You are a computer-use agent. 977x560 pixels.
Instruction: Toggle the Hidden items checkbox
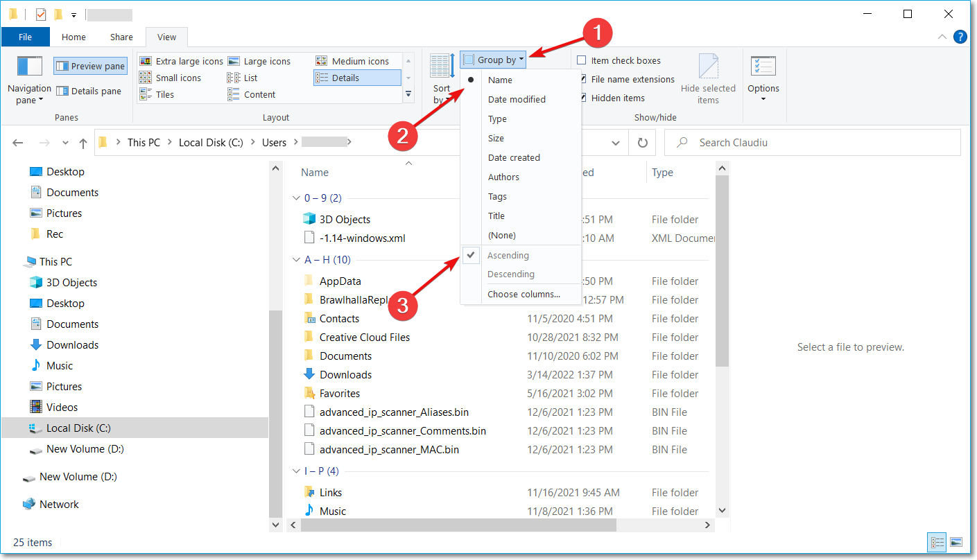tap(582, 98)
